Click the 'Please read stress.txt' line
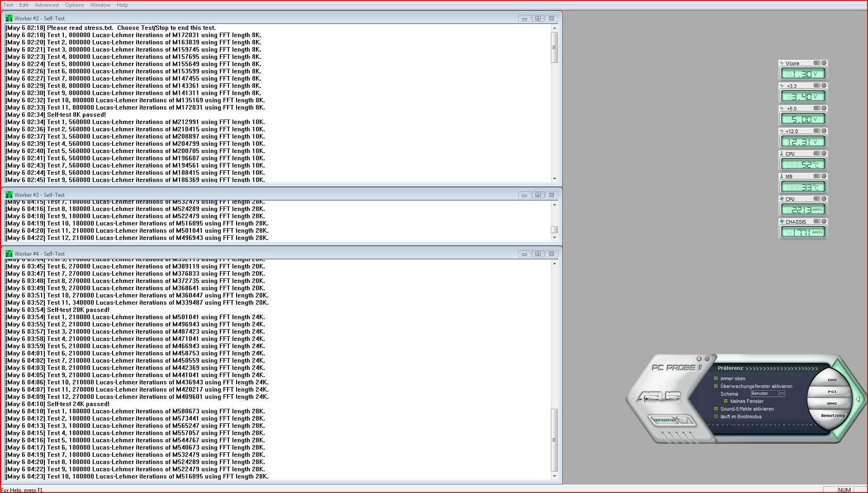Image resolution: width=868 pixels, height=493 pixels. tap(111, 28)
